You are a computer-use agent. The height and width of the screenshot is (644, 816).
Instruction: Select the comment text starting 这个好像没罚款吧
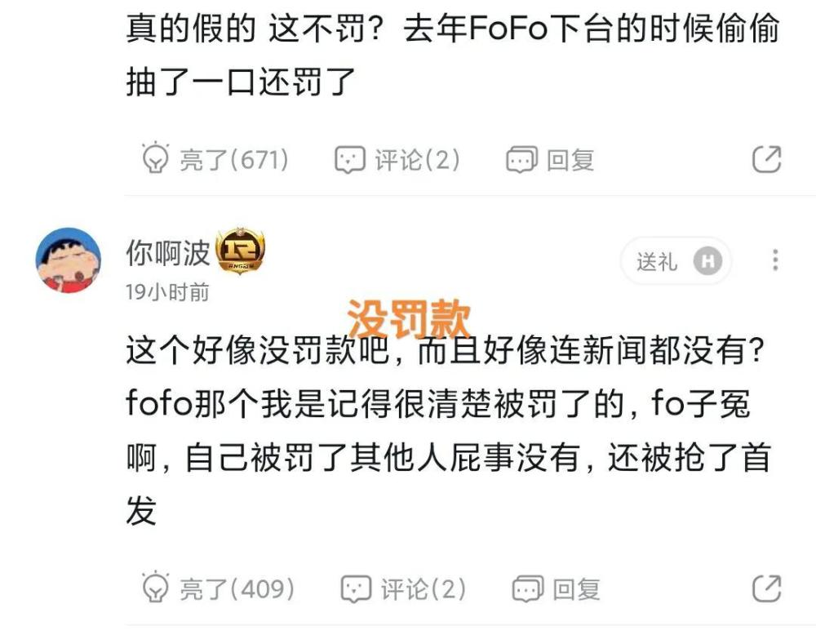click(x=448, y=430)
